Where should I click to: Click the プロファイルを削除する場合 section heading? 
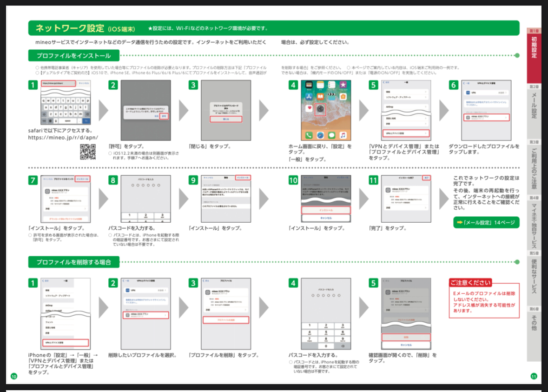pyautogui.click(x=74, y=262)
